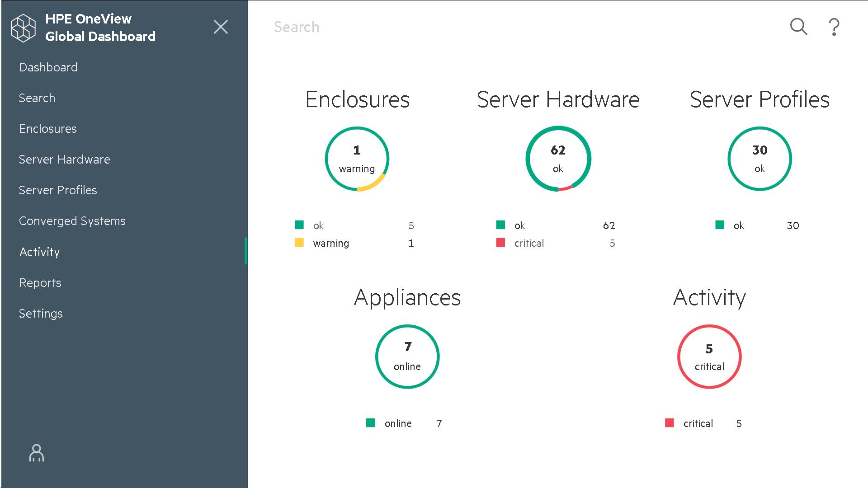Select the 'warning' legend label under Enclosures
The width and height of the screenshot is (868, 488).
click(331, 243)
